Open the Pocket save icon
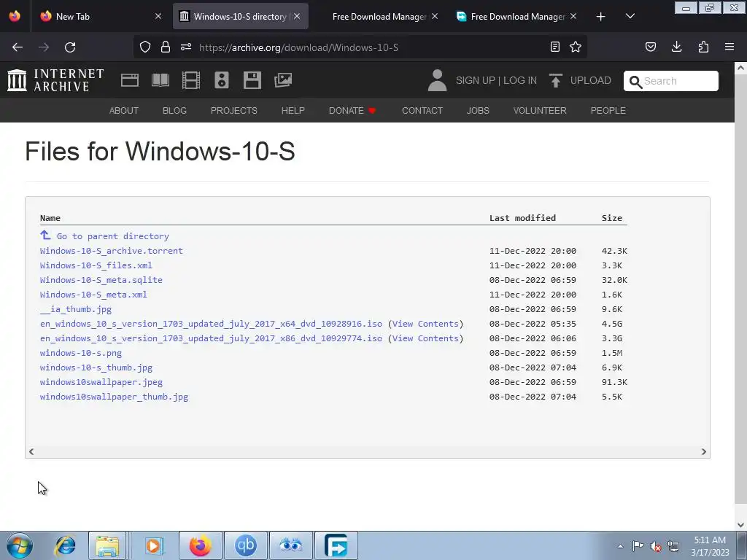Screen dimensions: 747x560 (650, 47)
